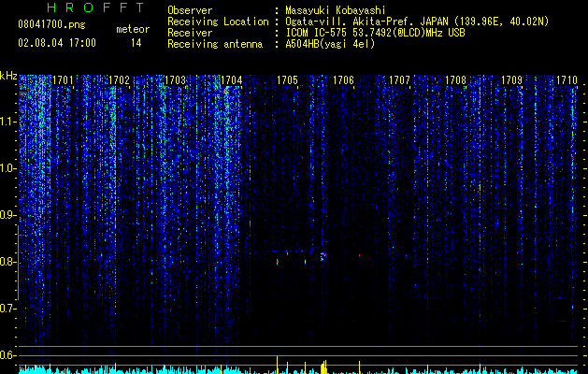
Task: Click the 1706 time marker
Action: pos(343,80)
